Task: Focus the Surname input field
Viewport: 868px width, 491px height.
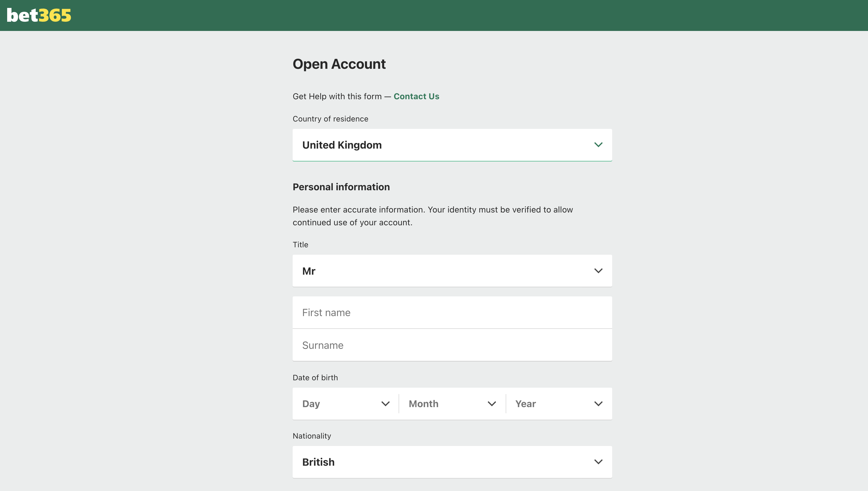Action: point(452,345)
